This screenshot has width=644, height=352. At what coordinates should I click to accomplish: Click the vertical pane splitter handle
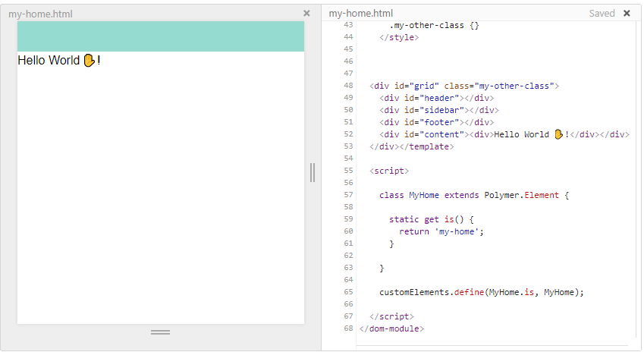click(313, 172)
